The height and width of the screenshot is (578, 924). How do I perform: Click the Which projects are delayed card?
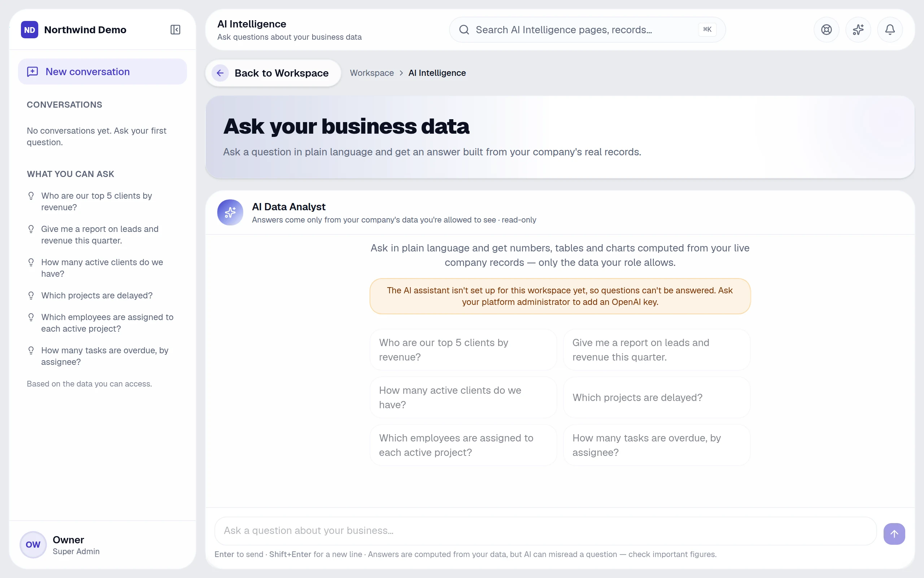(657, 398)
